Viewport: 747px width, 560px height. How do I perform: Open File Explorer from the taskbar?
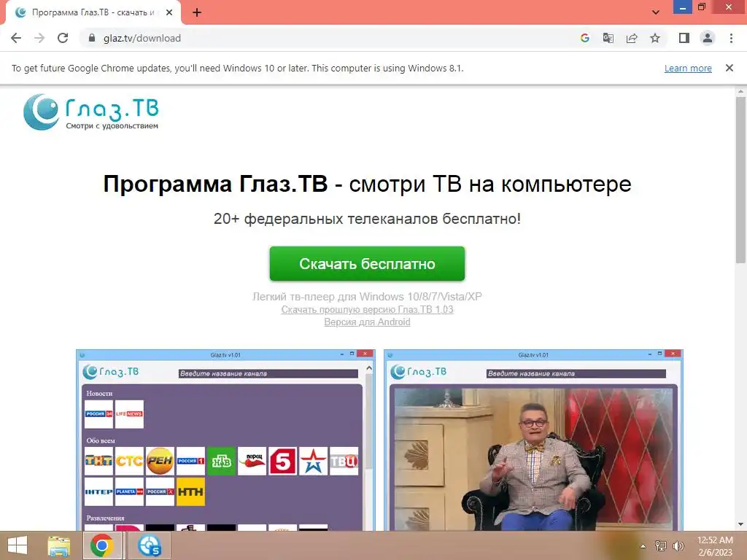58,545
